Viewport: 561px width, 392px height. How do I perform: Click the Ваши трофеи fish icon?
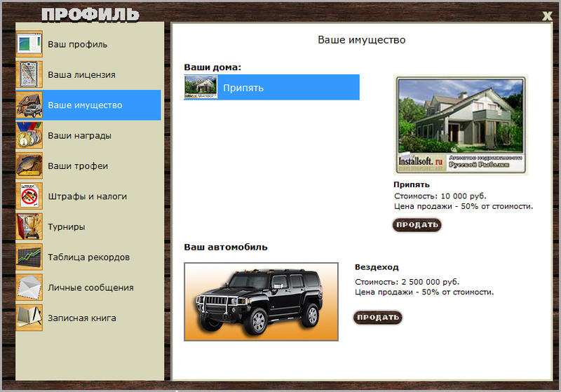[x=29, y=165]
